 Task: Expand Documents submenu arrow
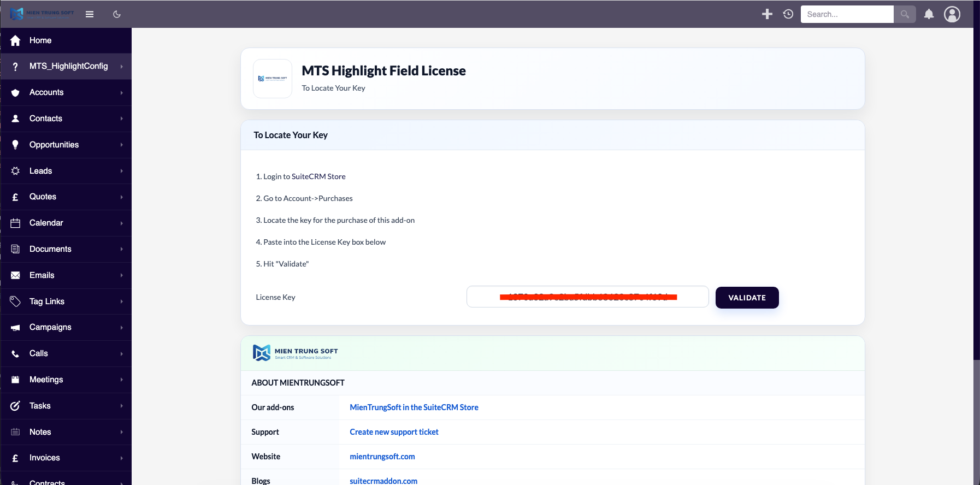pyautogui.click(x=122, y=249)
